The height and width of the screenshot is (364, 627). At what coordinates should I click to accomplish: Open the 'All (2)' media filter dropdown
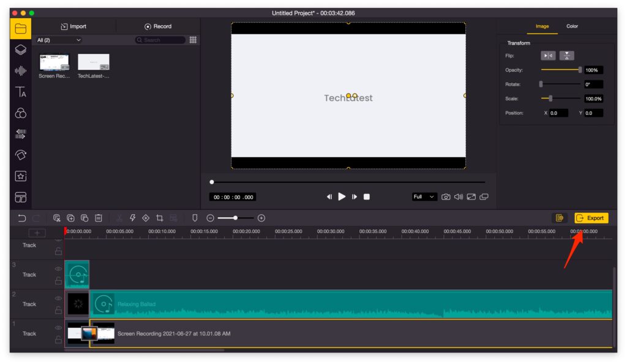(59, 40)
